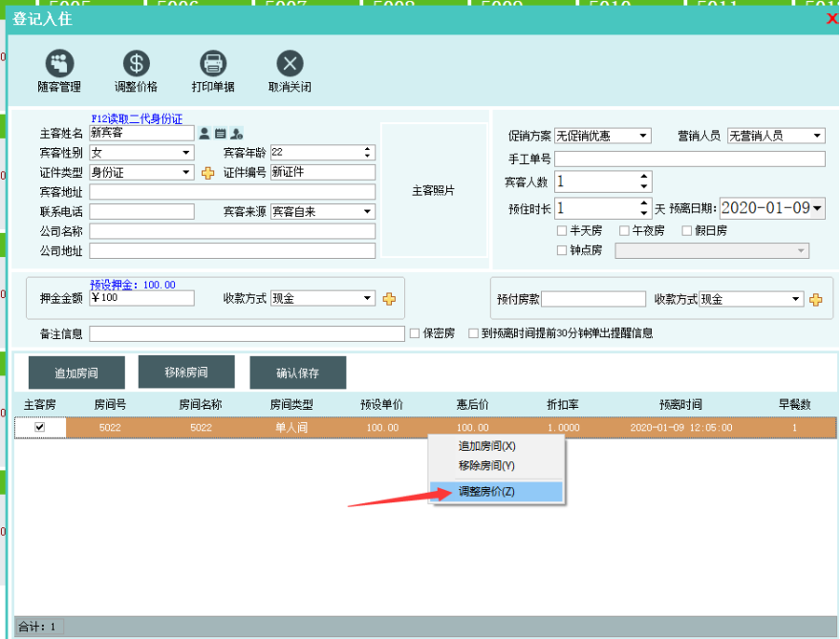Click the 追加房间 button
The image size is (840, 639).
click(x=76, y=373)
